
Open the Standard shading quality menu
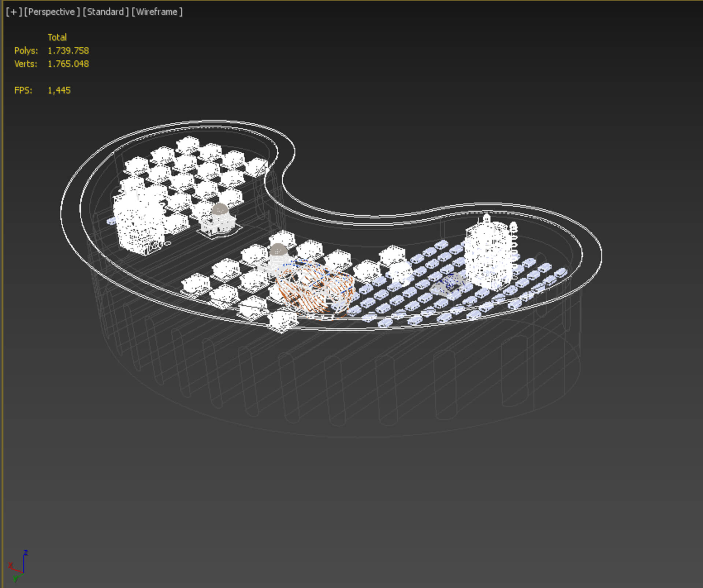click(105, 12)
